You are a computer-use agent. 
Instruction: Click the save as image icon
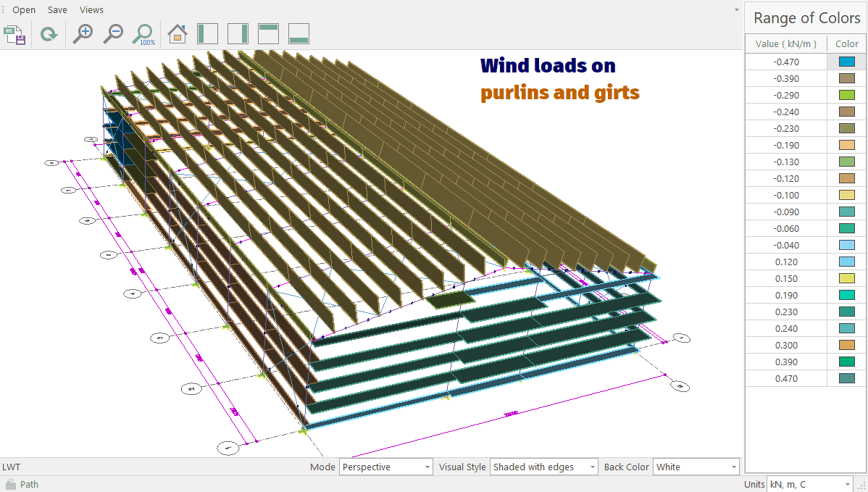click(x=15, y=34)
